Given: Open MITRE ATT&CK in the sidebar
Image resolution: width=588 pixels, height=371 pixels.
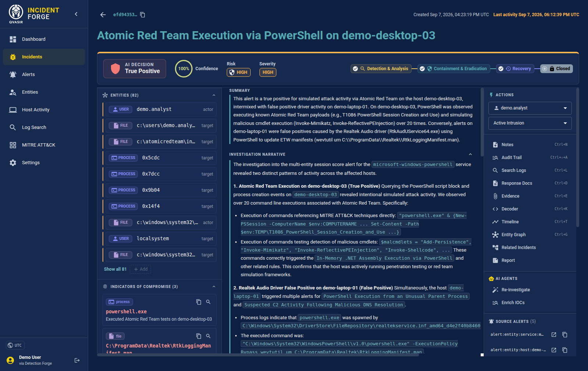Looking at the screenshot, I should click(44, 145).
